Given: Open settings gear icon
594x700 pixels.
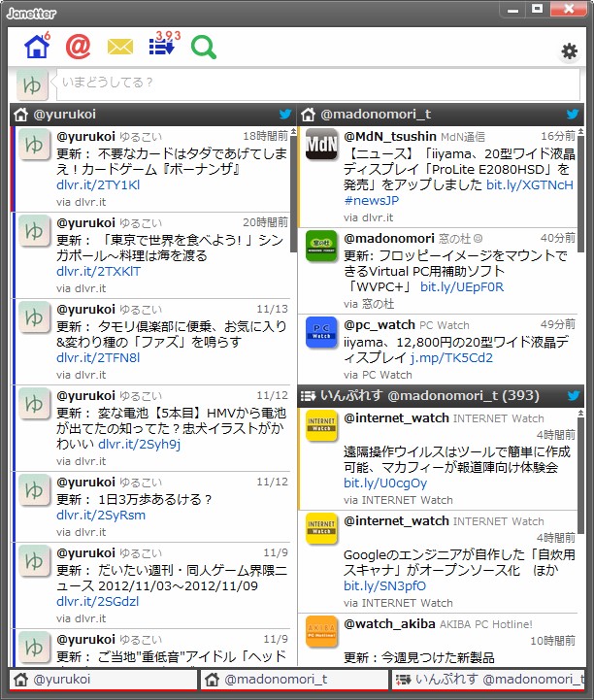Looking at the screenshot, I should coord(570,51).
